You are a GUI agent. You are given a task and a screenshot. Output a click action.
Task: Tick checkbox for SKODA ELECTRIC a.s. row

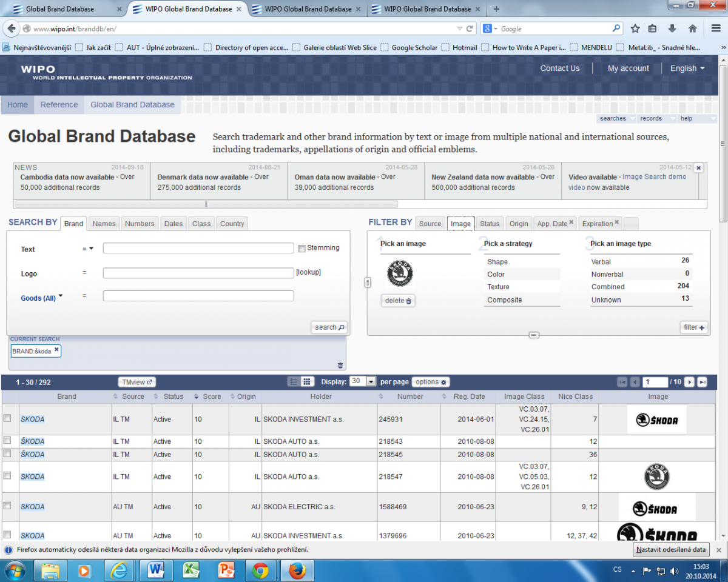(x=7, y=506)
